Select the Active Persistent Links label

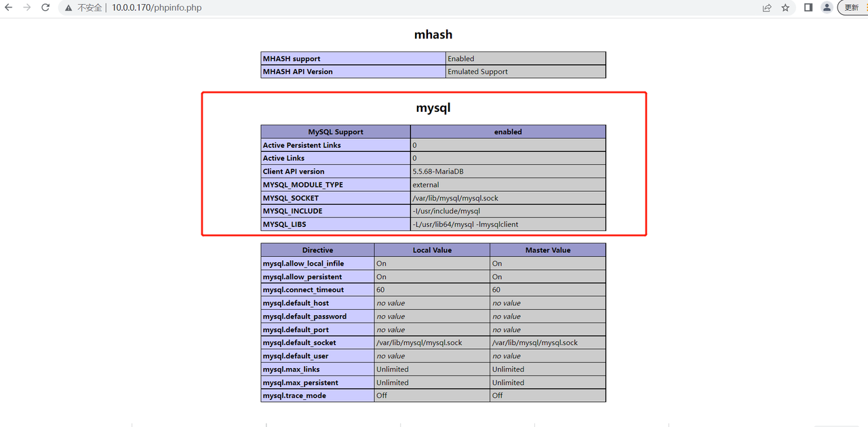click(302, 145)
